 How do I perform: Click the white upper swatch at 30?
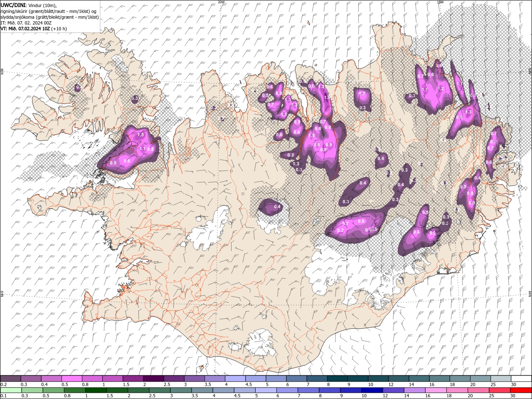[520, 379]
